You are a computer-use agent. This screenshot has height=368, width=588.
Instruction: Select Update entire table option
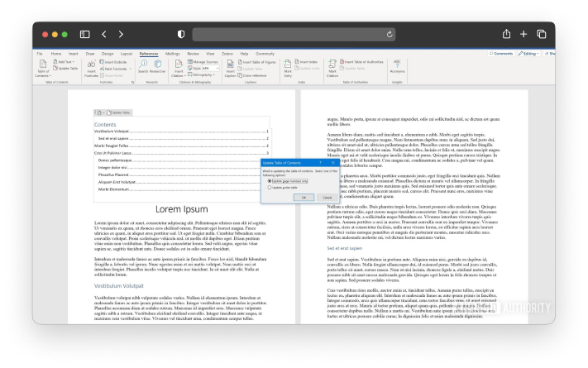pyautogui.click(x=283, y=187)
